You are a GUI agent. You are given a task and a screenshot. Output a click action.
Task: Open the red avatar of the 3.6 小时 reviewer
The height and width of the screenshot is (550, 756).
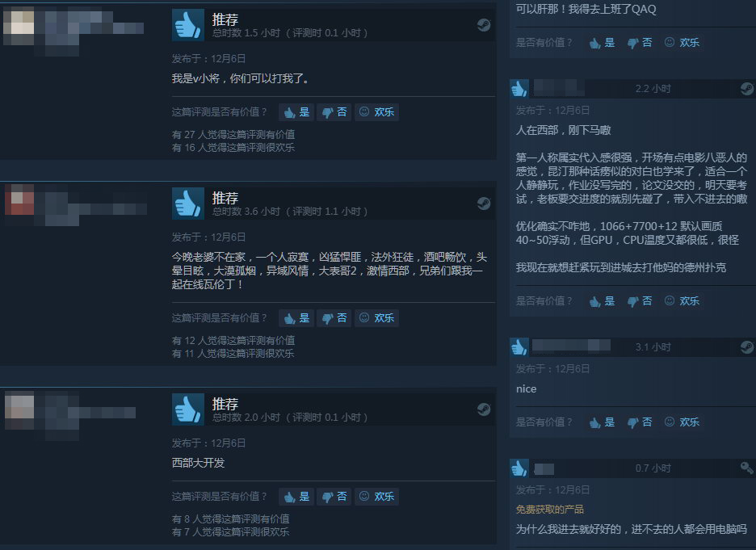click(x=19, y=199)
